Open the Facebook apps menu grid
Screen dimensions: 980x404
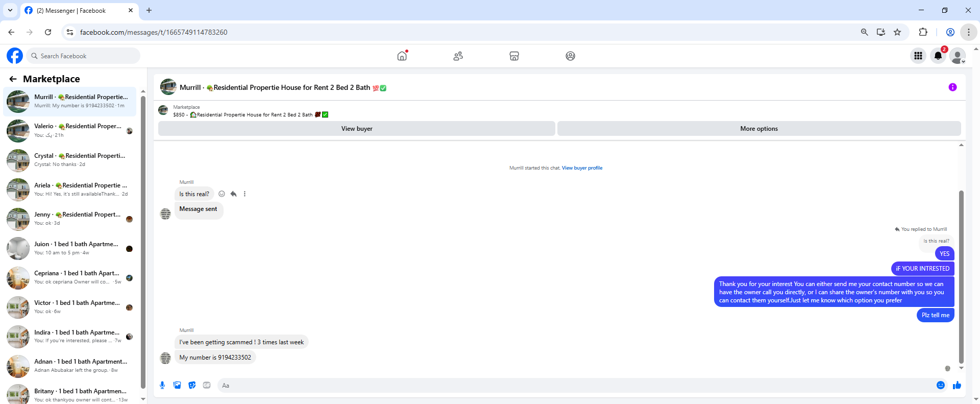coord(918,56)
